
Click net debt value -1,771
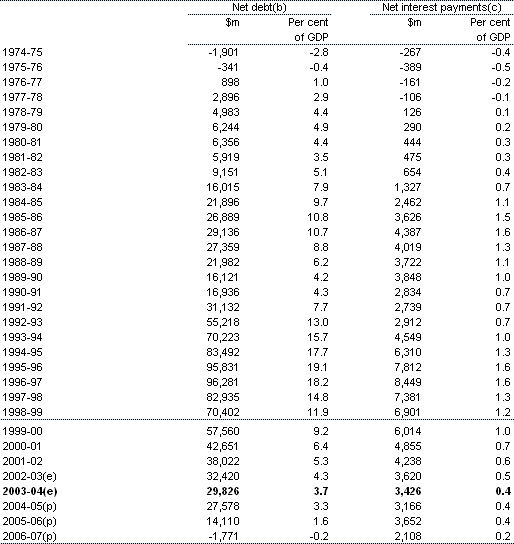click(223, 536)
